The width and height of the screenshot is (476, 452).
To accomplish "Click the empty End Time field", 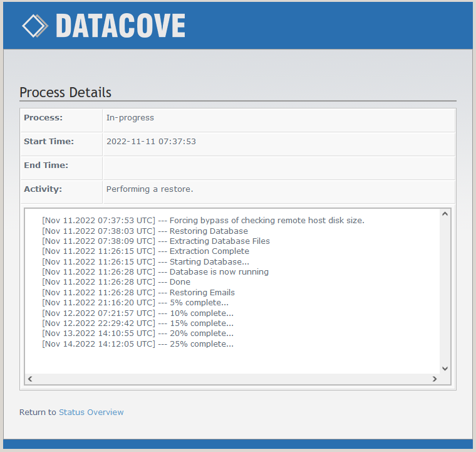I will (278, 166).
